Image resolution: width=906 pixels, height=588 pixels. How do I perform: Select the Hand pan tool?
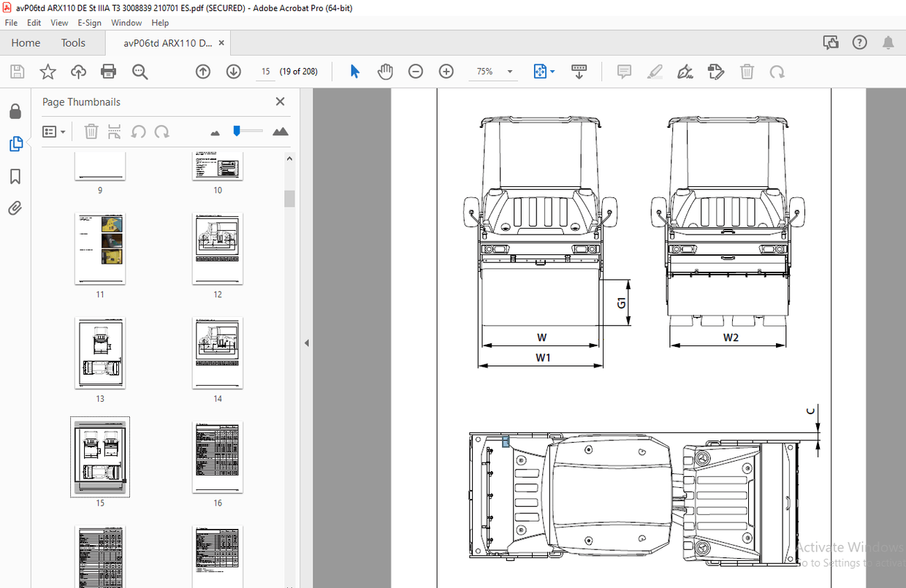[385, 72]
